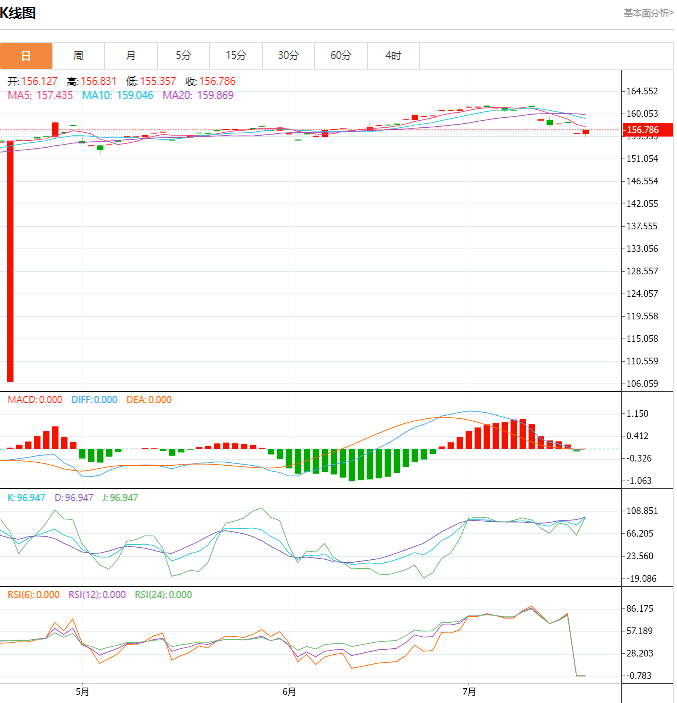The image size is (677, 703).
Task: Click the MA5 indicator label
Action: click(40, 95)
